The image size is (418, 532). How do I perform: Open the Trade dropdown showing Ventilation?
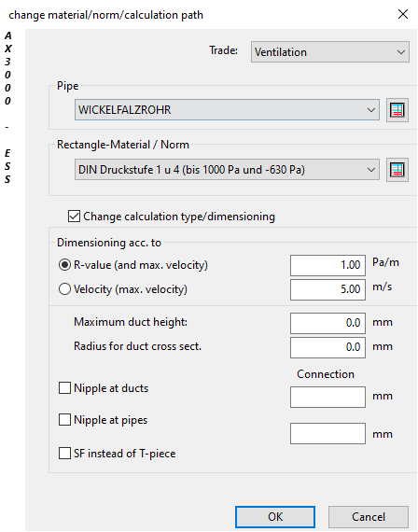pyautogui.click(x=330, y=52)
